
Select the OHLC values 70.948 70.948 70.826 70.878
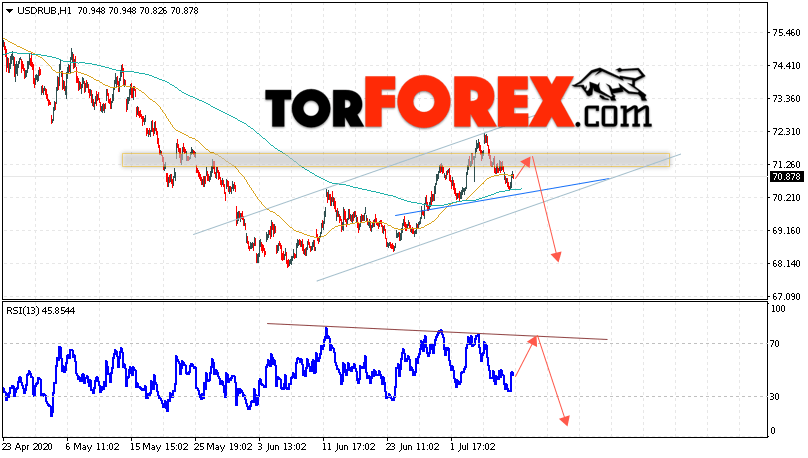[x=138, y=11]
